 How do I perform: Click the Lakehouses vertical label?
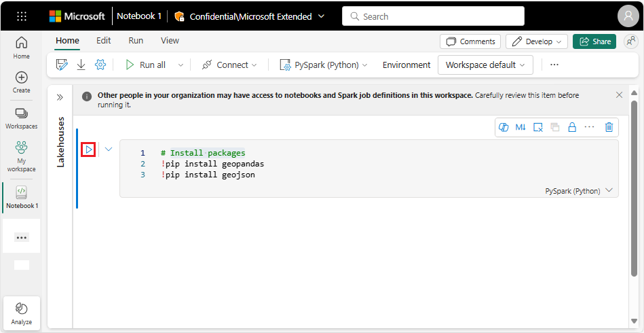(x=60, y=142)
